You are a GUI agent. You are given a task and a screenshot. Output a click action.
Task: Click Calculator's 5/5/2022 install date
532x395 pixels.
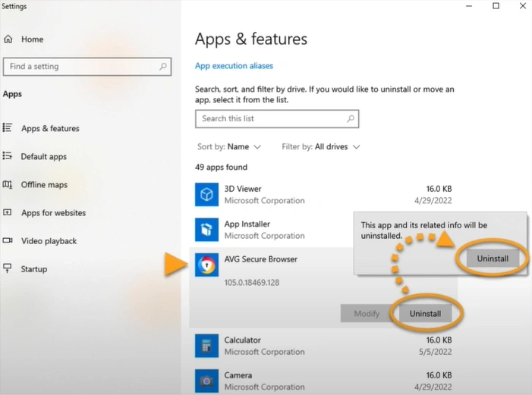pos(436,352)
